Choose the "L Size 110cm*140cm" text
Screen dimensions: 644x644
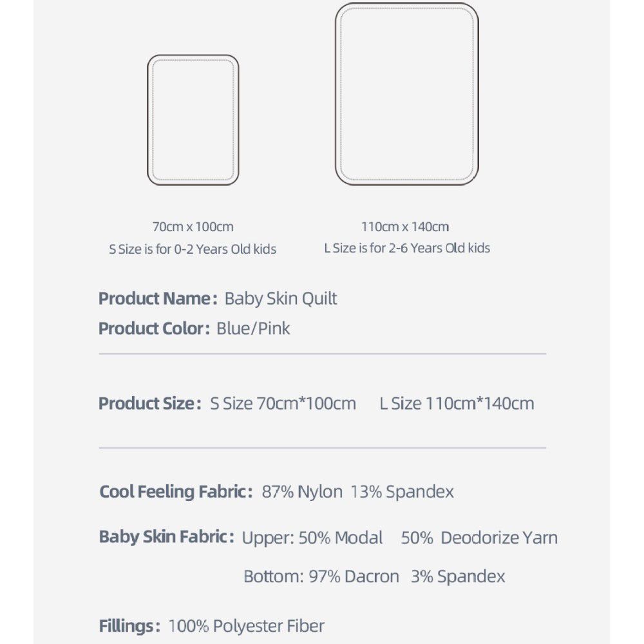tap(457, 404)
